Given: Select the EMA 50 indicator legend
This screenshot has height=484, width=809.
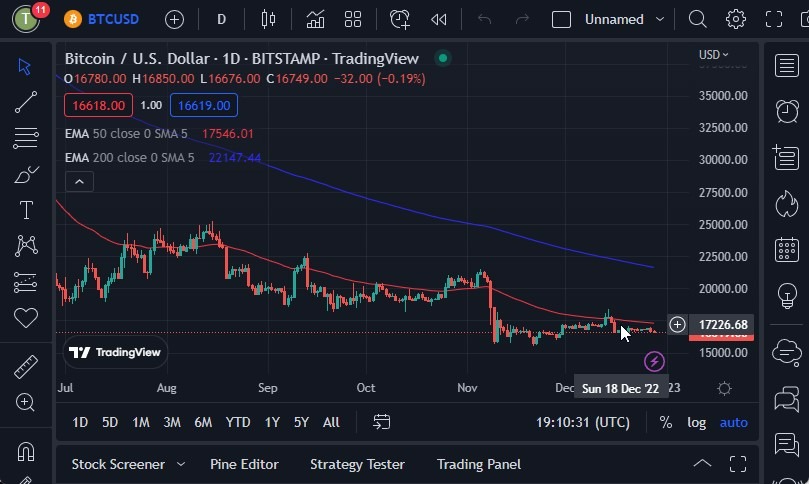Looking at the screenshot, I should point(159,134).
